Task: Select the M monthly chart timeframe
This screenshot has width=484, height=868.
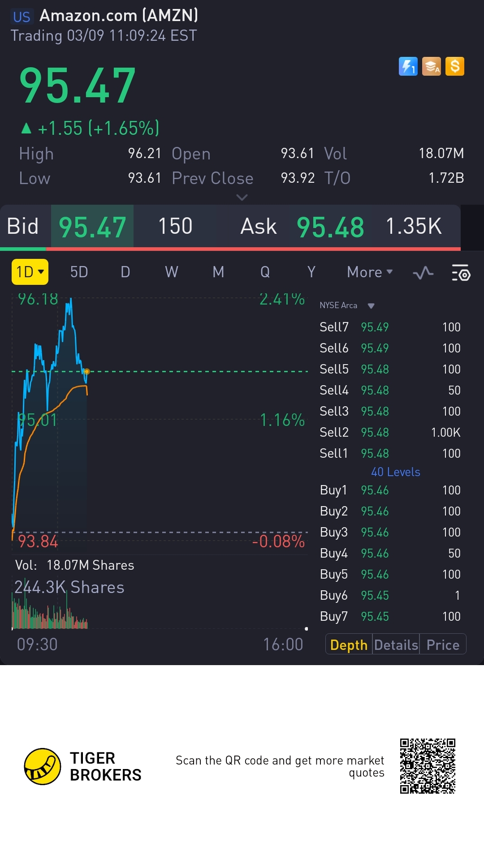Action: pyautogui.click(x=218, y=272)
